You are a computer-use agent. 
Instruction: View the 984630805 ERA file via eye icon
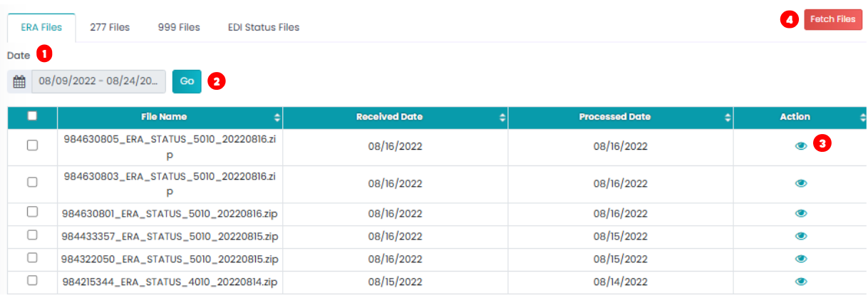[x=801, y=145]
